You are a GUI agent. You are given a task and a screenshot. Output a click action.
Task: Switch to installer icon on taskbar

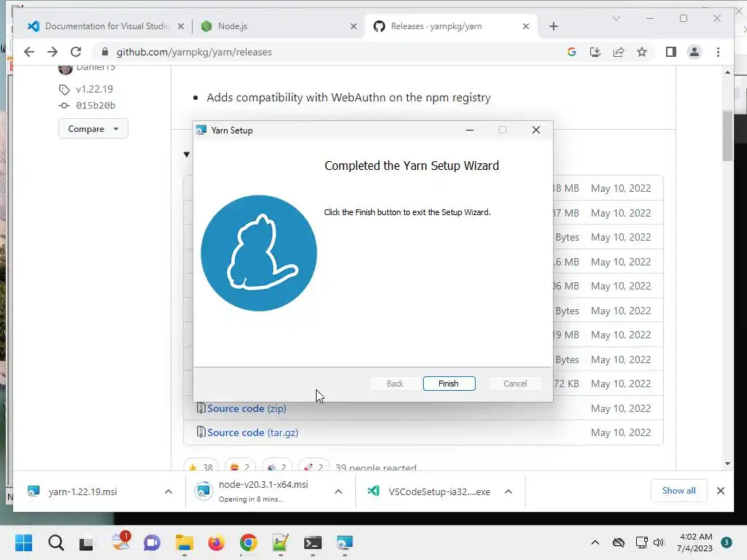(x=344, y=542)
